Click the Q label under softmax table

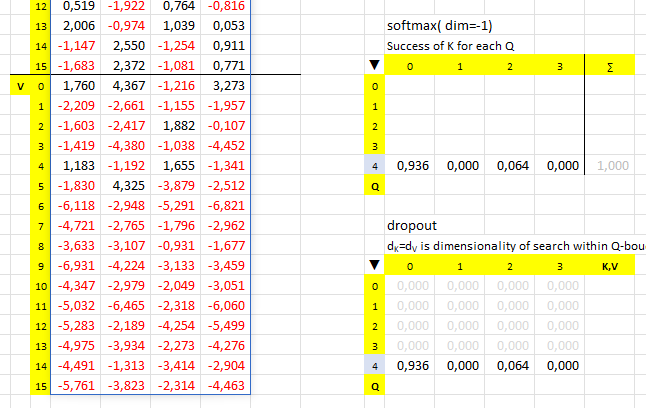375,187
